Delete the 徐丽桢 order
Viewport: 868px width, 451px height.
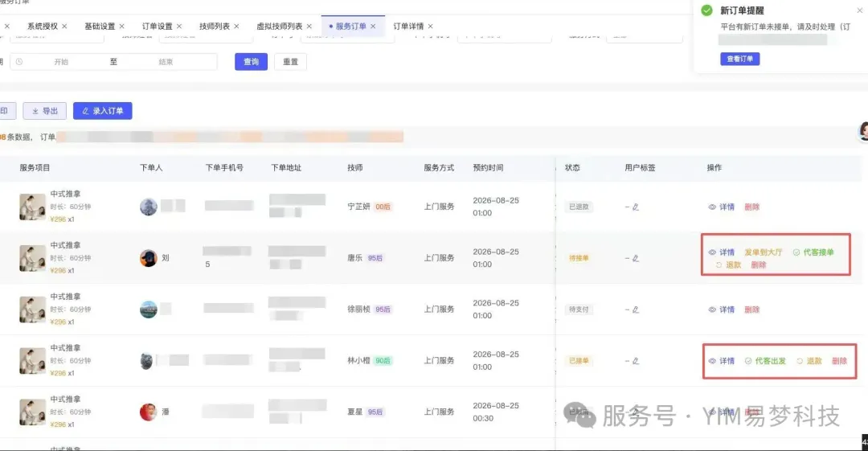pos(751,310)
